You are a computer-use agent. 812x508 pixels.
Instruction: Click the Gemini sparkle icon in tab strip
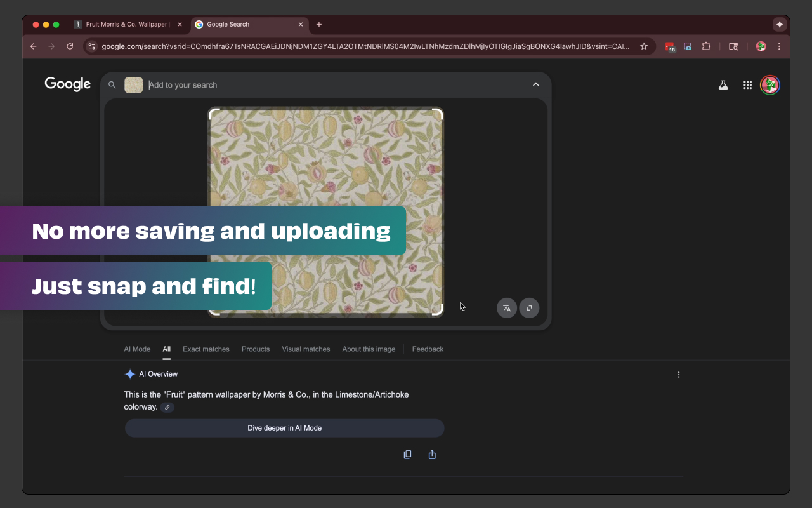click(780, 24)
